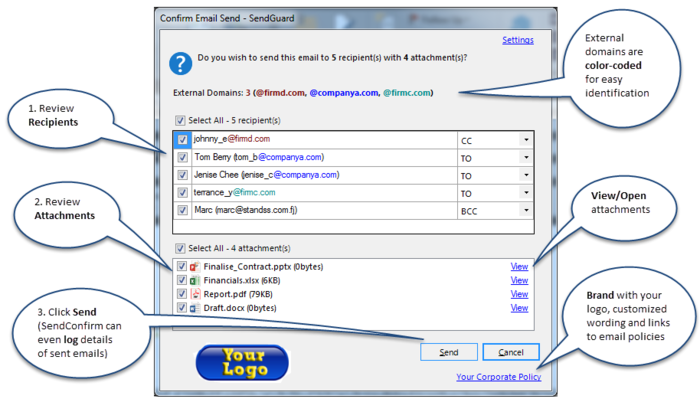Open the TO dropdown for Tom Berry
The height and width of the screenshot is (399, 700).
click(526, 158)
